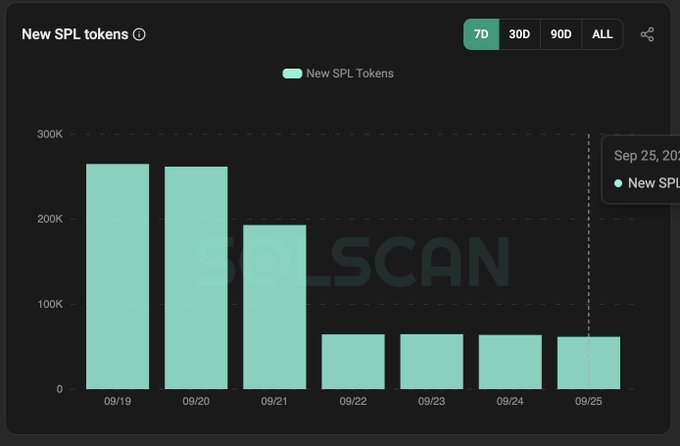Click the 100K y-axis label
This screenshot has height=446, width=680.
coord(50,304)
